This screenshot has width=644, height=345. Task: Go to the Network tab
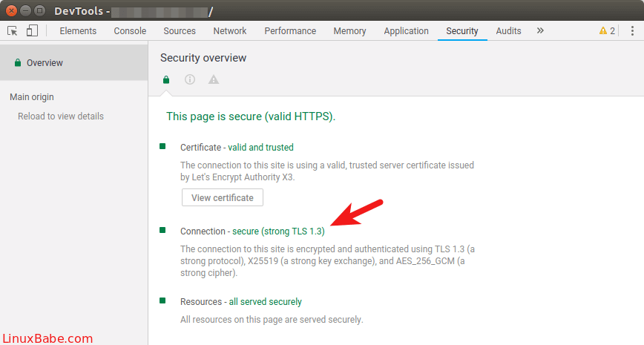[x=230, y=31]
